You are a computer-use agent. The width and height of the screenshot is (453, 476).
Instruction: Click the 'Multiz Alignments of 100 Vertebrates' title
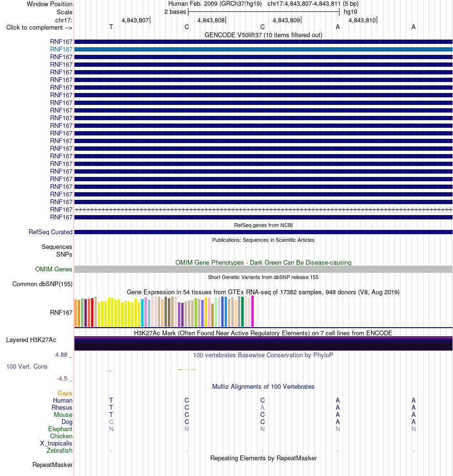[263, 386]
